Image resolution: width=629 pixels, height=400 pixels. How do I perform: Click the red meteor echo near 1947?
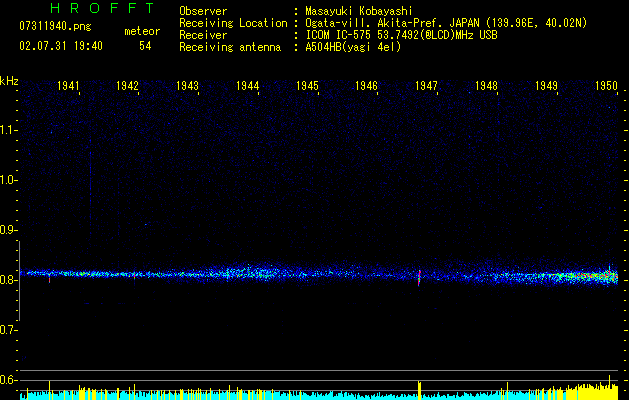click(419, 278)
